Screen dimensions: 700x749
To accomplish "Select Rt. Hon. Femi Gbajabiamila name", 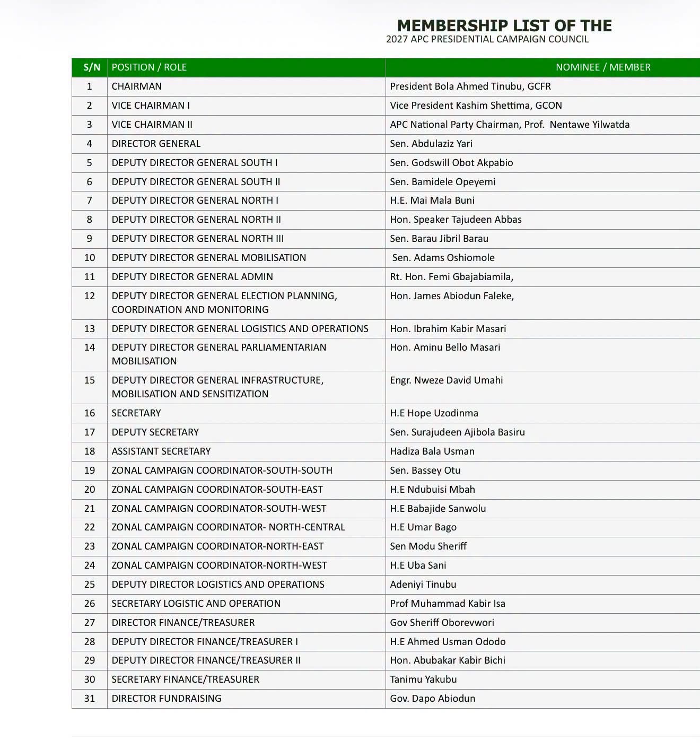I will pos(451,277).
